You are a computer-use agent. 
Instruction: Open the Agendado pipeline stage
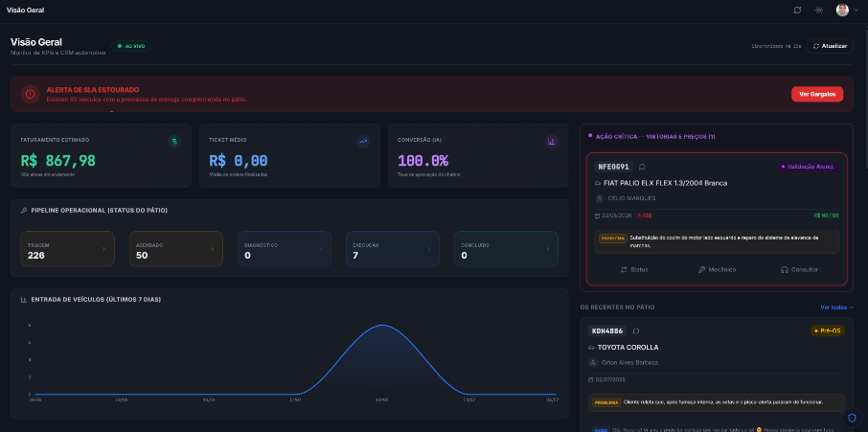[175, 249]
